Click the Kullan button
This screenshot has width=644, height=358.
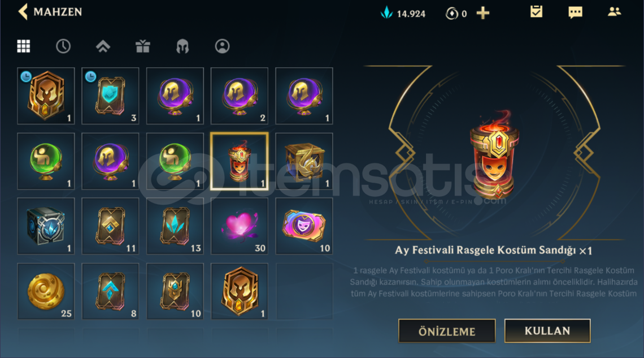pyautogui.click(x=547, y=330)
